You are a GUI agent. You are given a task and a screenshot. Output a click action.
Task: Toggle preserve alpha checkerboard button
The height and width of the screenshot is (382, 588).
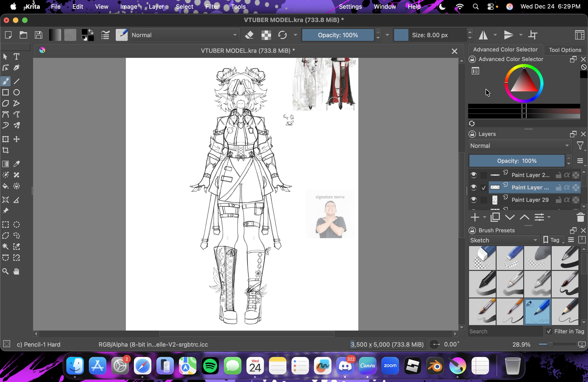(266, 35)
